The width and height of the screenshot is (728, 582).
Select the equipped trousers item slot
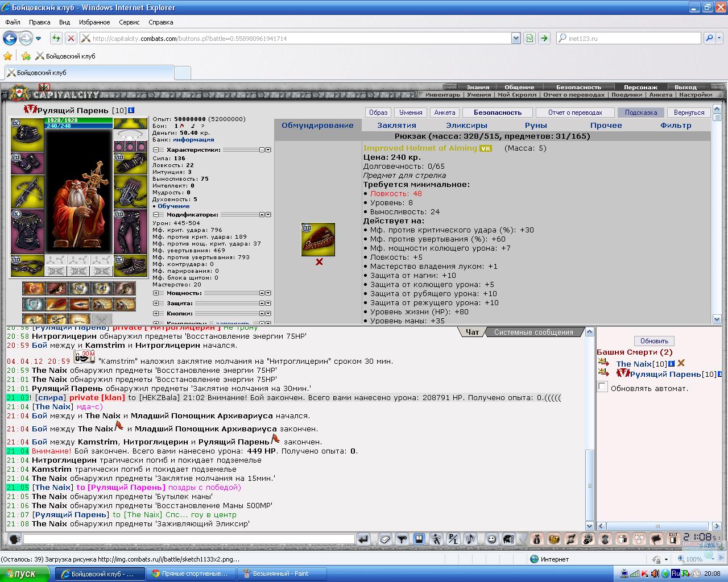[130, 231]
